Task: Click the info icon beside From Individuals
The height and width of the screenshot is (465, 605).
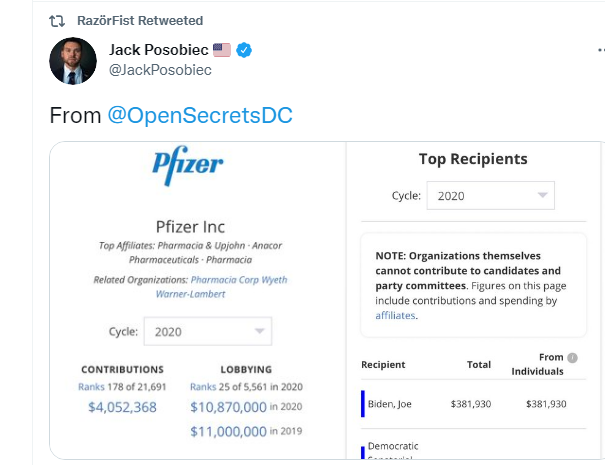Action: point(573,358)
